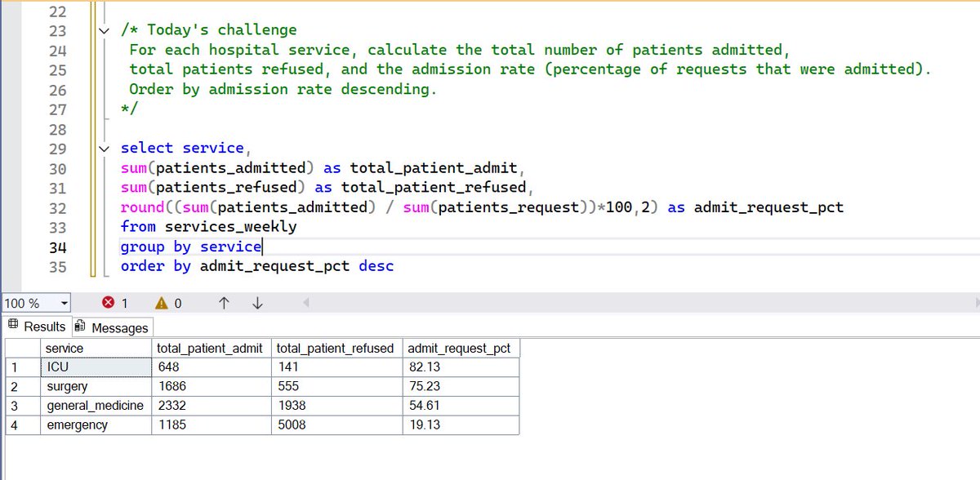Go to previous issue with up arrow
This screenshot has width=980, height=480.
pyautogui.click(x=224, y=303)
